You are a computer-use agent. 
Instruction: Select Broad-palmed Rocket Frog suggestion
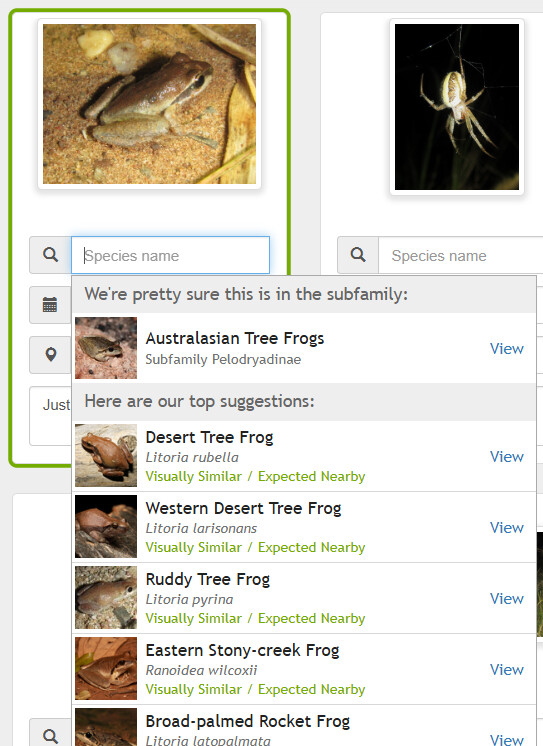[x=305, y=727]
